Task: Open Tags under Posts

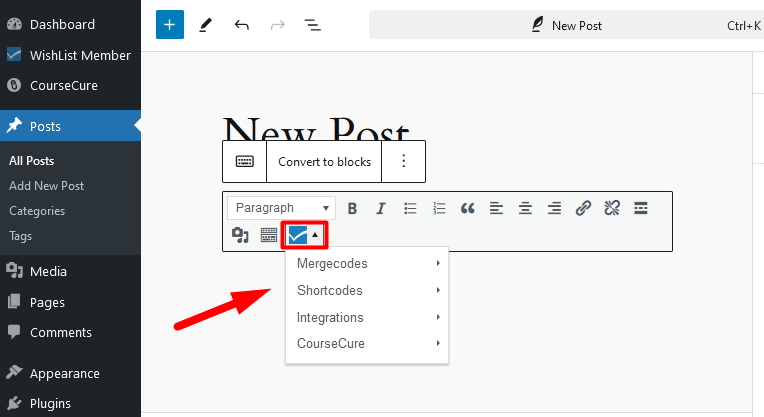Action: coord(20,236)
